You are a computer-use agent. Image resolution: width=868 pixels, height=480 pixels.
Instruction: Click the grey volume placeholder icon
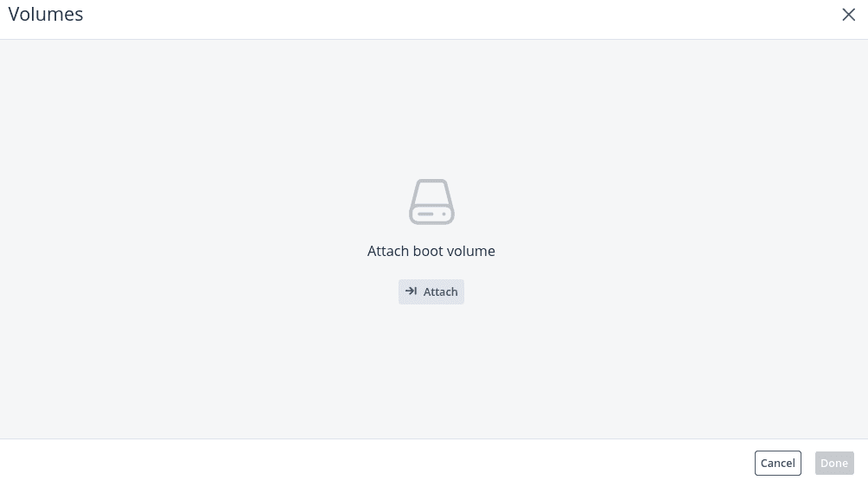click(x=431, y=202)
